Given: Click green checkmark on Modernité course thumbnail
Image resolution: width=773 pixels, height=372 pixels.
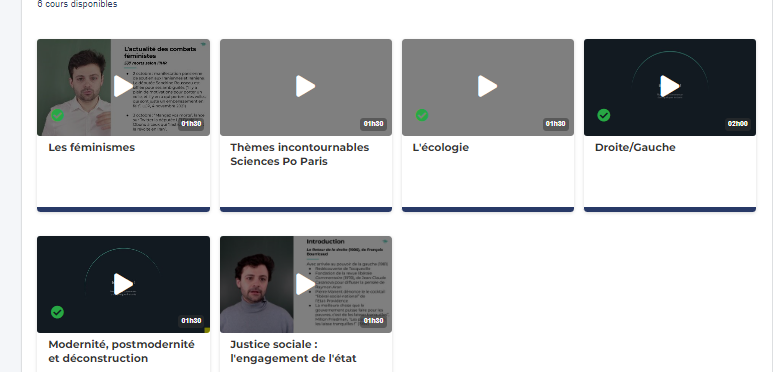Looking at the screenshot, I should [x=57, y=312].
